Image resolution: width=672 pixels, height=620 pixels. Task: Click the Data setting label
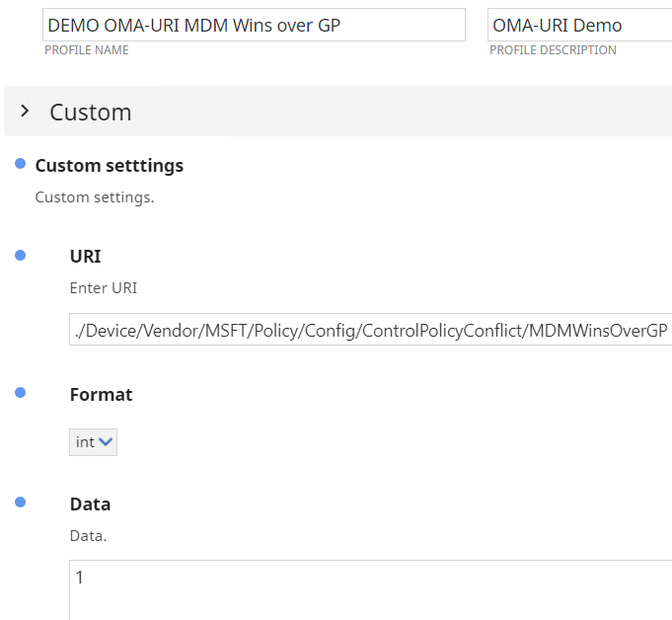coord(90,504)
